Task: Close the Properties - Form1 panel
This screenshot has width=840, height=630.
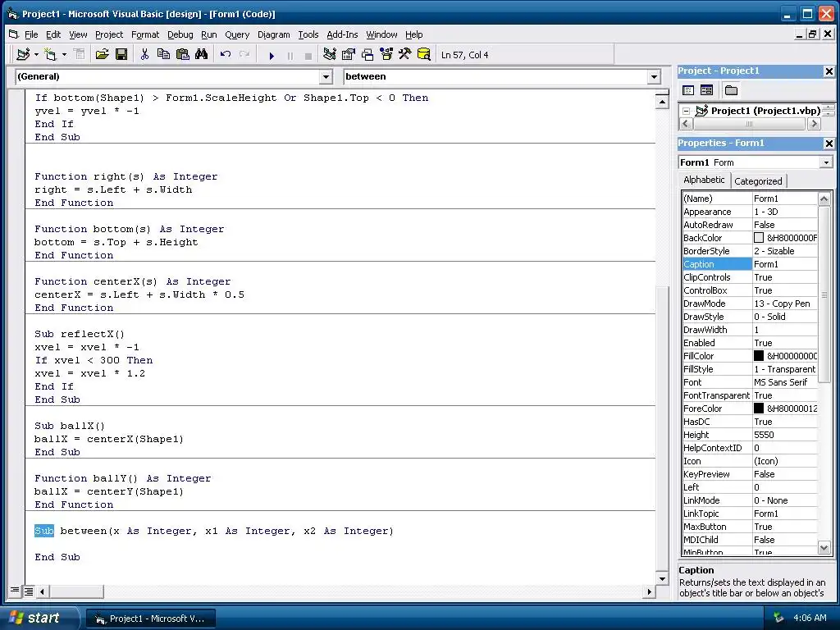Action: click(x=829, y=143)
